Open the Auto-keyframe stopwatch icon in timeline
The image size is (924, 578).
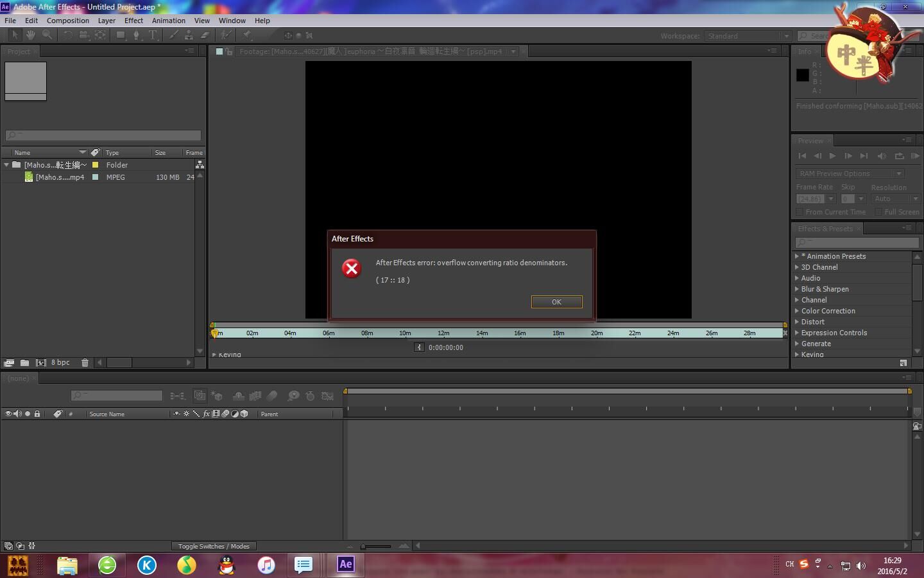click(311, 396)
